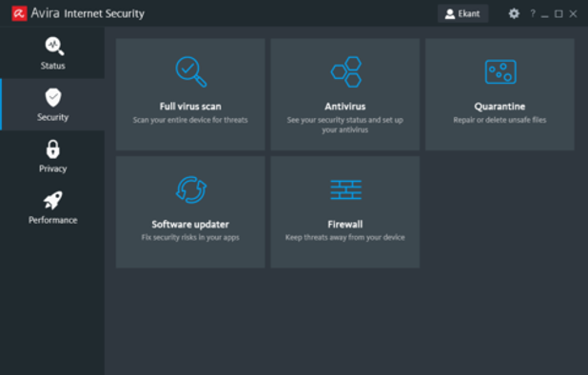
Task: Go to the Privacy padlock section
Action: click(52, 156)
